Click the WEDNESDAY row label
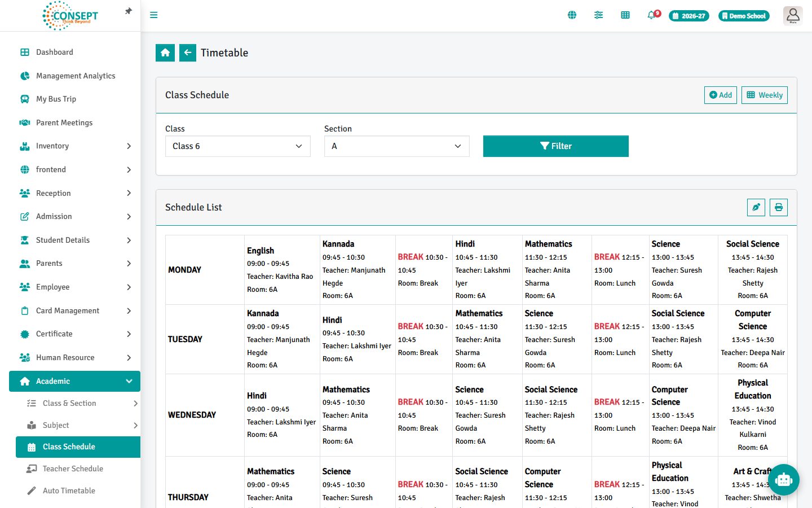 pos(192,415)
